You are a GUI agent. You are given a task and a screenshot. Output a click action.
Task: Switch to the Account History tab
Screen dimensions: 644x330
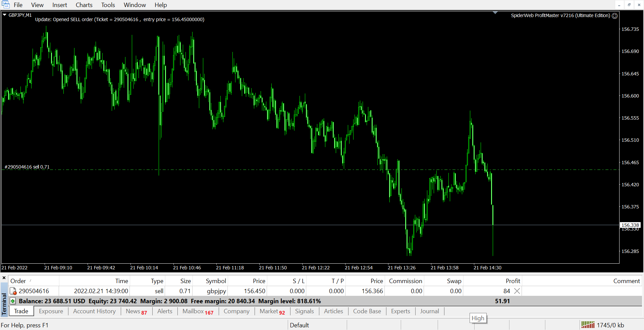(x=94, y=311)
